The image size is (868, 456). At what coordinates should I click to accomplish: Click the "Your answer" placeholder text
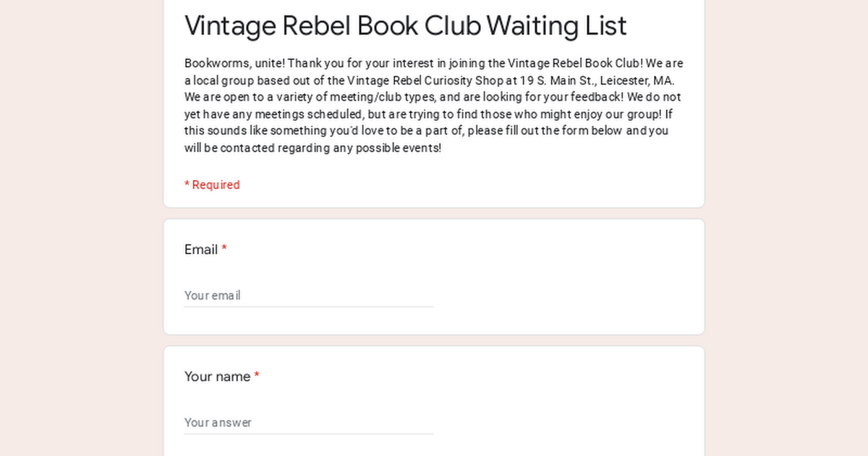click(218, 422)
